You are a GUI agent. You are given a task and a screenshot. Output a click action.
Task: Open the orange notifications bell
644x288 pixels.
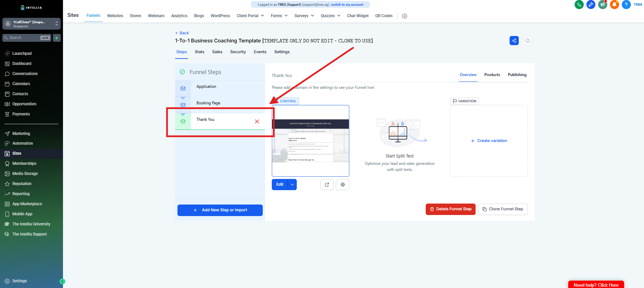point(614,5)
